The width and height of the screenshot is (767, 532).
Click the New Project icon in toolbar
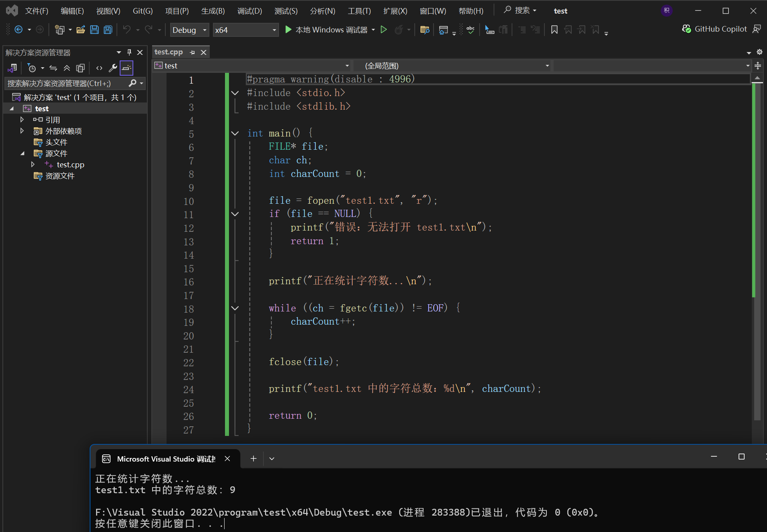60,30
